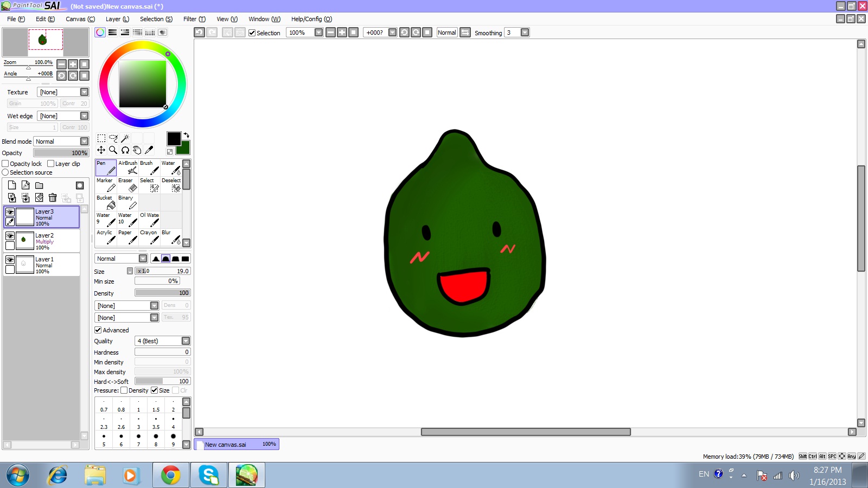Enable the Opacity lock checkbox

(x=5, y=164)
